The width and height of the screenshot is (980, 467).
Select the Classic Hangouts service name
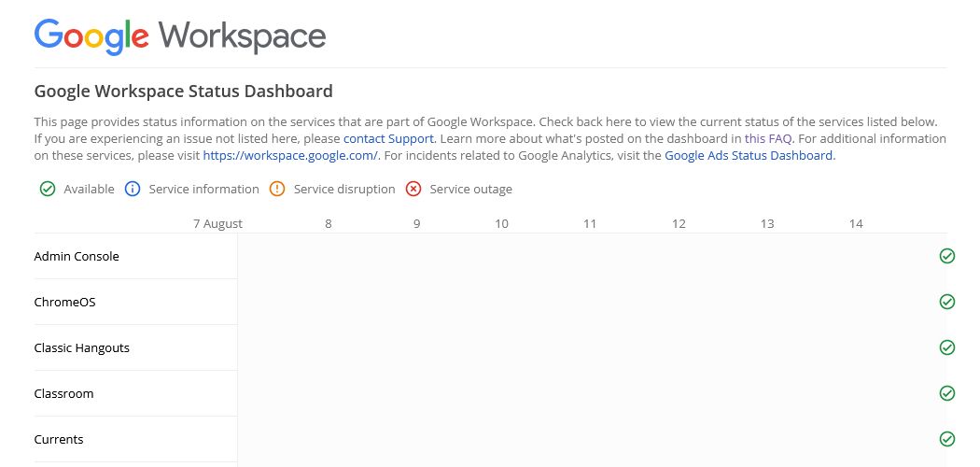click(x=82, y=348)
